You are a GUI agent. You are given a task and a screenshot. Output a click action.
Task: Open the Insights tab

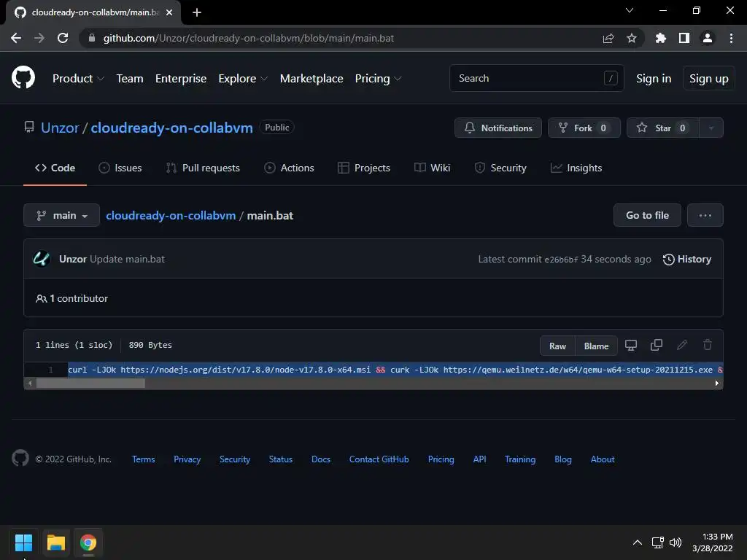576,168
